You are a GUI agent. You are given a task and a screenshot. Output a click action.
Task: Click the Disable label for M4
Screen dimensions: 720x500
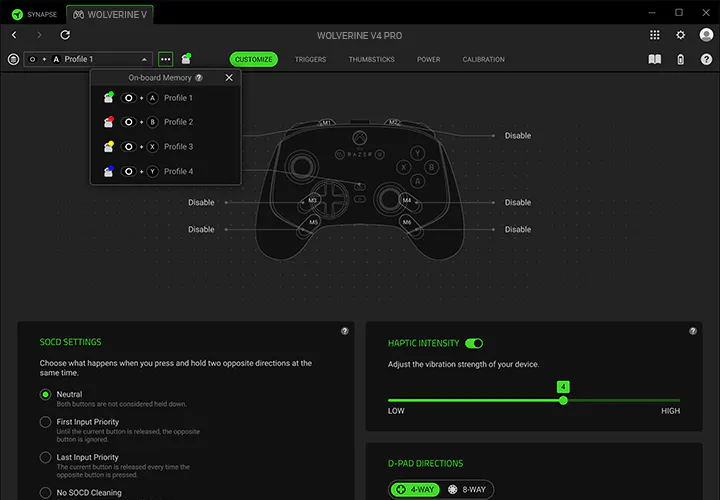518,202
